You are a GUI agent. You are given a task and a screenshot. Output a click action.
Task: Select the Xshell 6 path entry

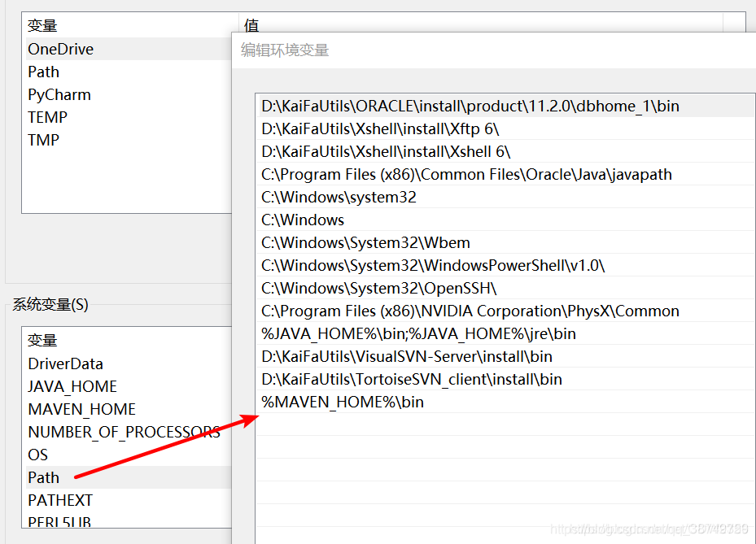505,151
